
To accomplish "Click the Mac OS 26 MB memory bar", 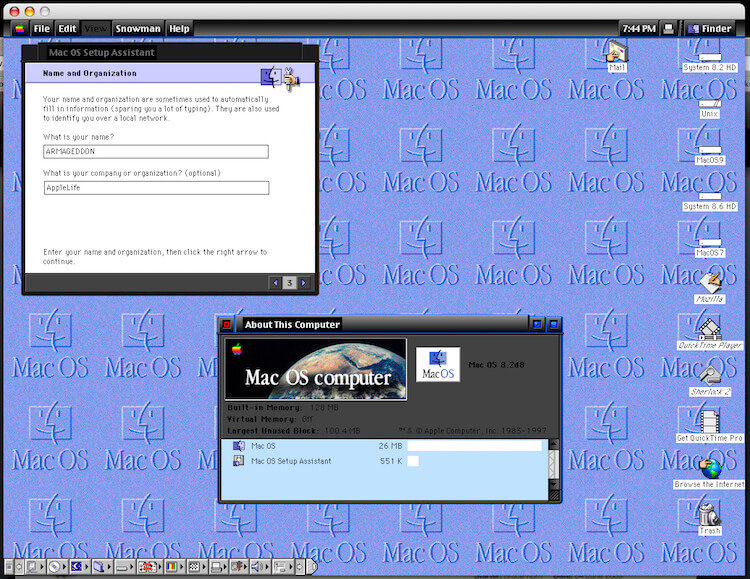I will pos(474,446).
